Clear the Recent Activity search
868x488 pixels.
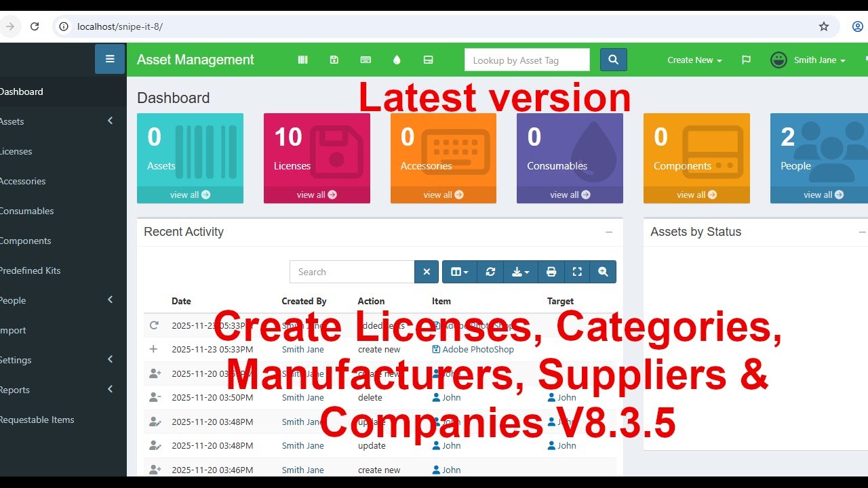point(427,272)
